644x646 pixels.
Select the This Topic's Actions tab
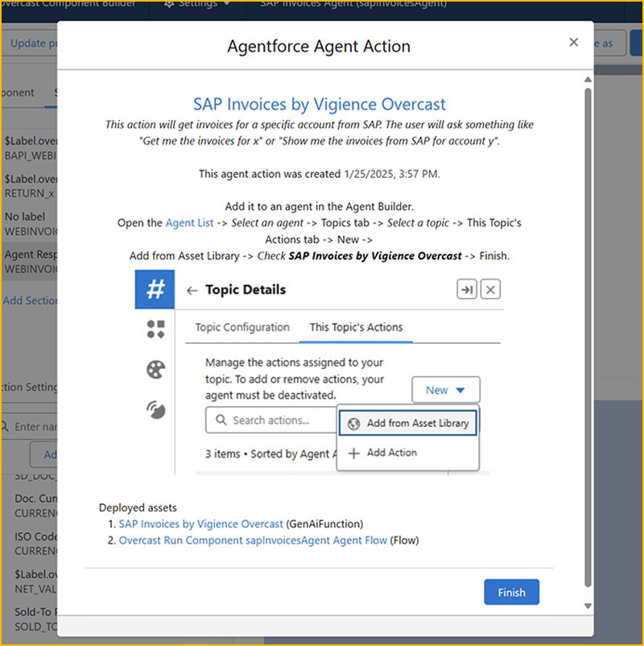[x=356, y=327]
